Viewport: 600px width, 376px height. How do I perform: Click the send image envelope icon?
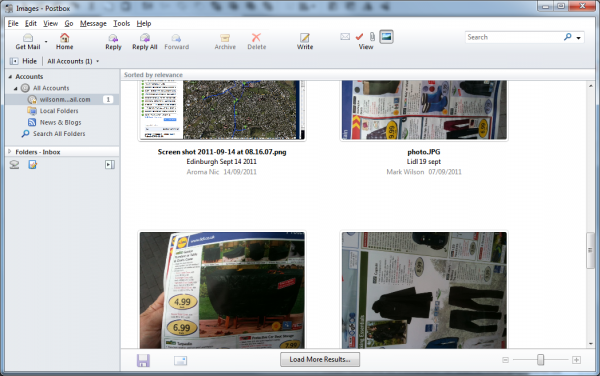180,360
